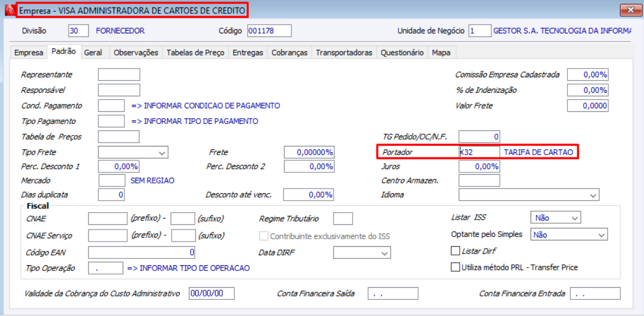The image size is (644, 316).
Task: Open the Idioma dropdown
Action: [592, 195]
